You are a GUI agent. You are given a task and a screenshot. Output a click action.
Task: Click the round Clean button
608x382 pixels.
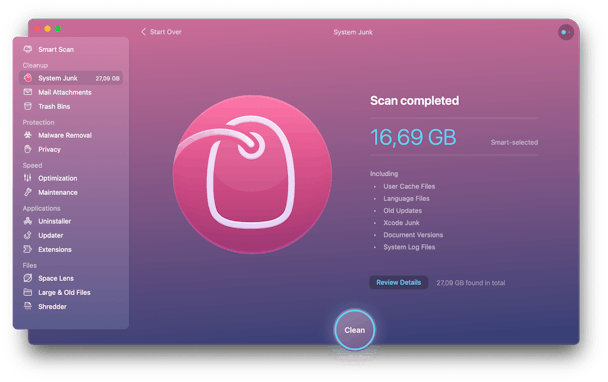click(x=354, y=330)
